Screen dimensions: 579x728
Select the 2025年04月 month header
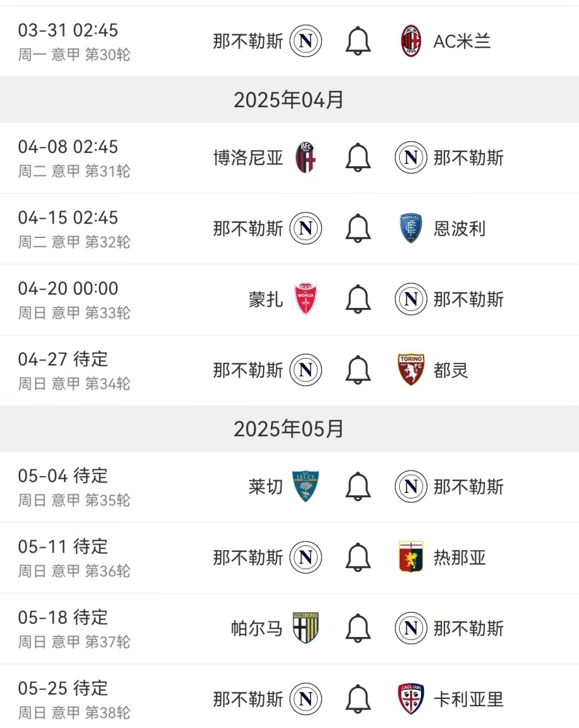(x=289, y=99)
